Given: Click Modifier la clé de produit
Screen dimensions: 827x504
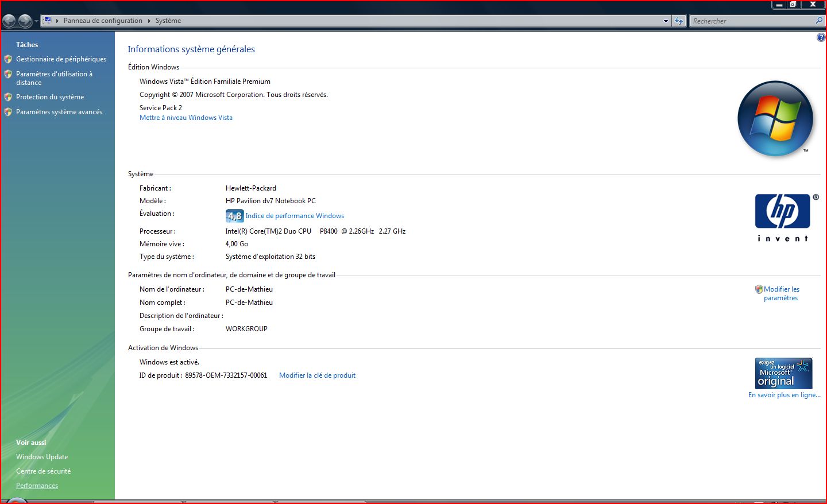Looking at the screenshot, I should (x=317, y=375).
